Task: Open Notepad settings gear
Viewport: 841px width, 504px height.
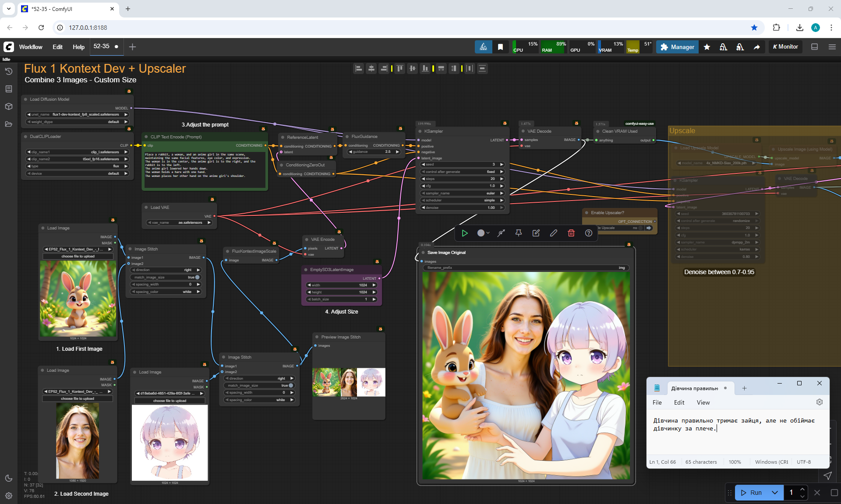Action: pos(820,402)
